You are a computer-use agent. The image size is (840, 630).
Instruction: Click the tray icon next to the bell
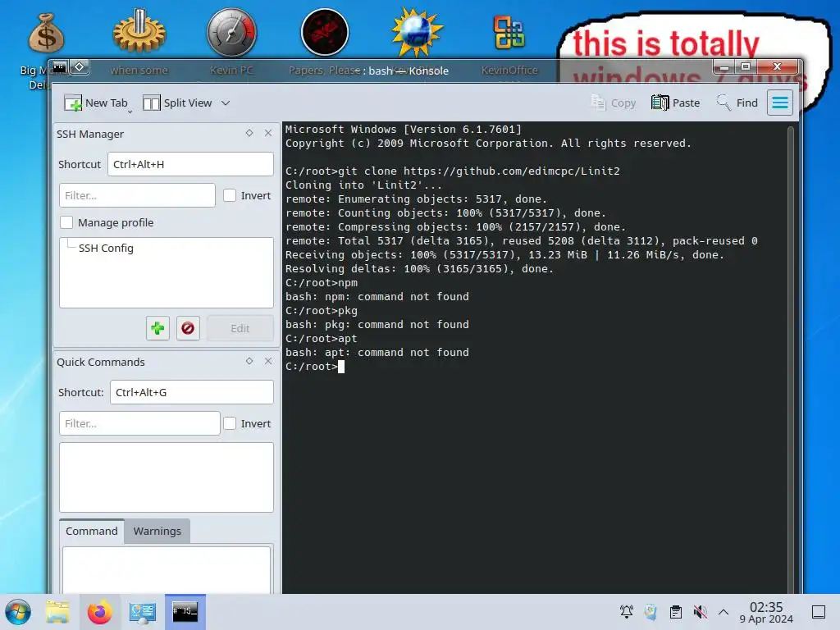pos(651,612)
